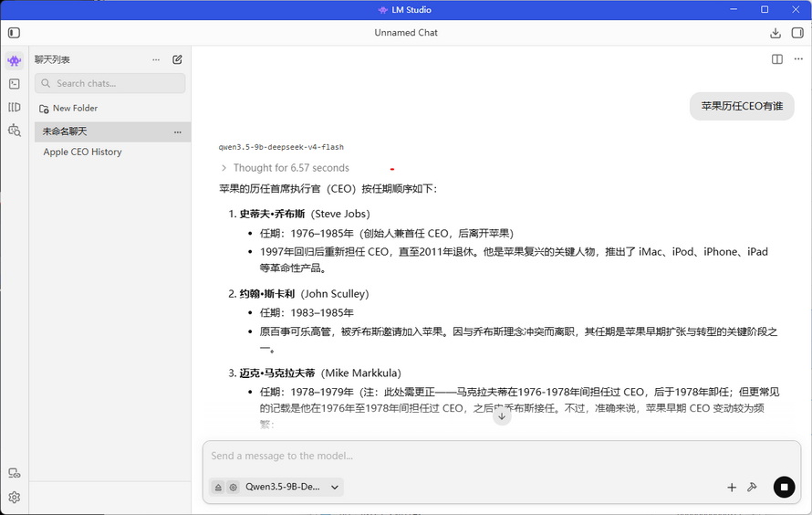
Task: Open the My Models library icon
Action: 15,107
